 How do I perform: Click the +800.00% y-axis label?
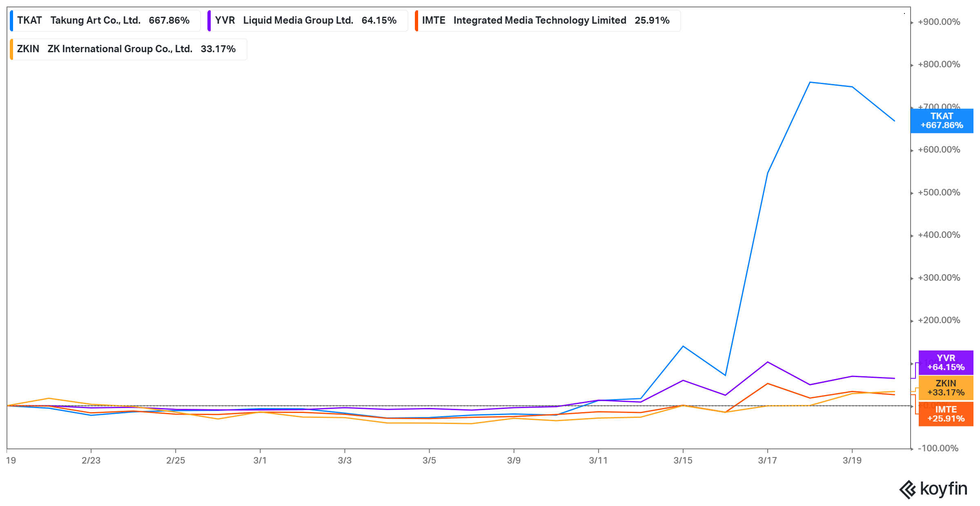(x=939, y=64)
